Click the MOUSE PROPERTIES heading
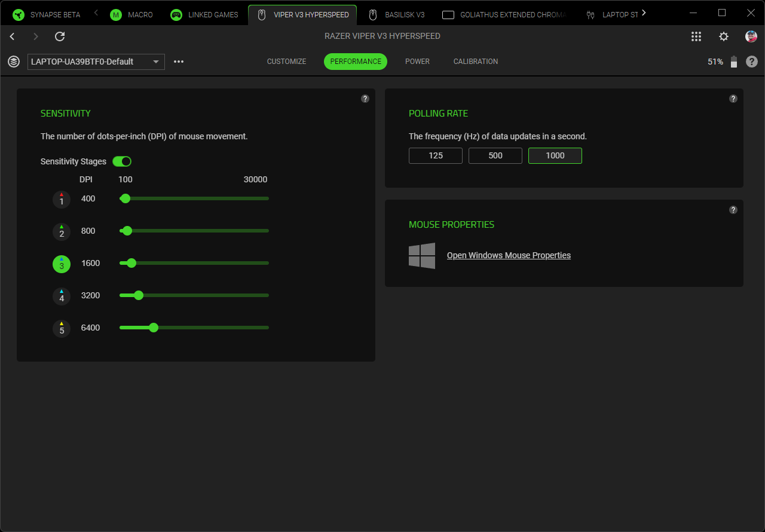The height and width of the screenshot is (532, 765). 452,225
